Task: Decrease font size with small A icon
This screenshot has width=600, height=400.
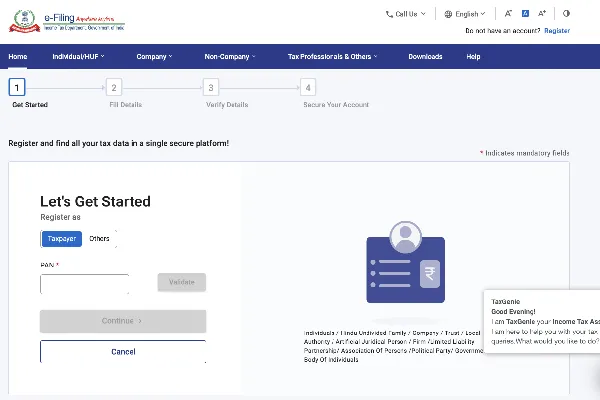Action: coord(508,14)
